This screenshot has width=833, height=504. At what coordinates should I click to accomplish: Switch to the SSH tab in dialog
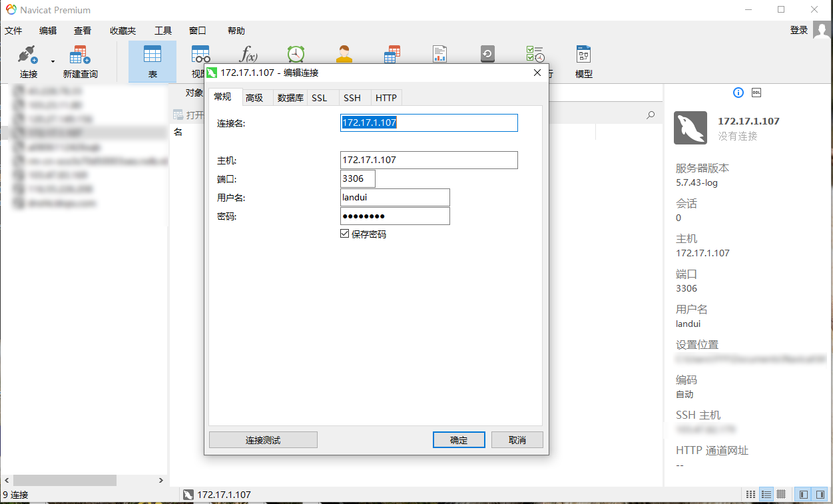[352, 98]
